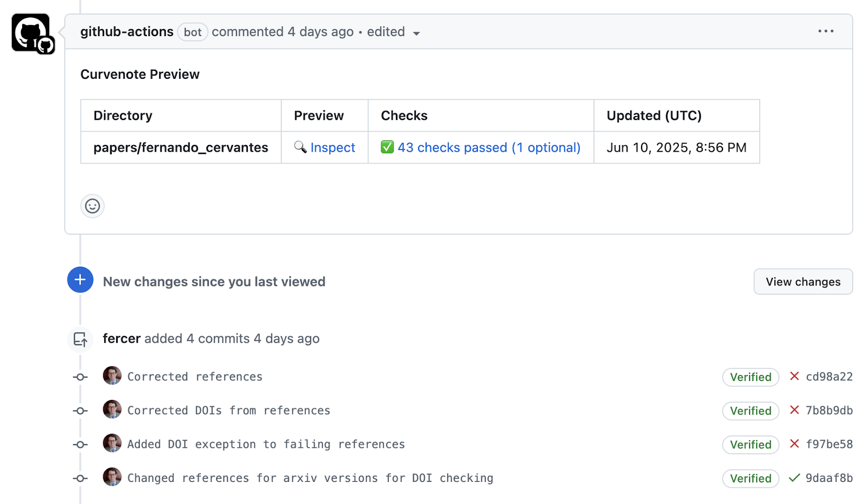The image size is (864, 504).
Task: Open the comment options kebab menu
Action: [x=826, y=31]
